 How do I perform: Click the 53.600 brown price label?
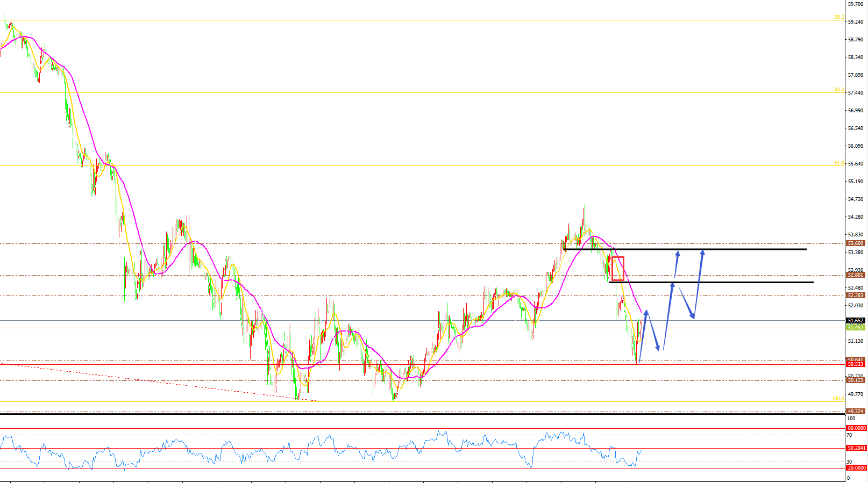pyautogui.click(x=855, y=243)
